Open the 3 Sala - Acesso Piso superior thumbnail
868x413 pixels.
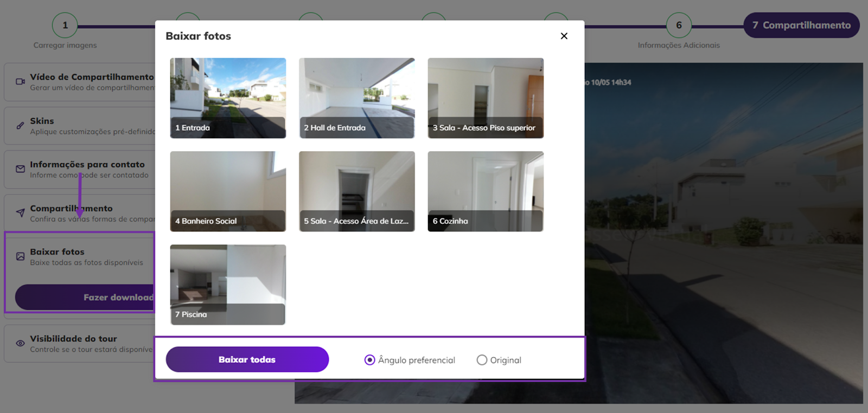[486, 98]
